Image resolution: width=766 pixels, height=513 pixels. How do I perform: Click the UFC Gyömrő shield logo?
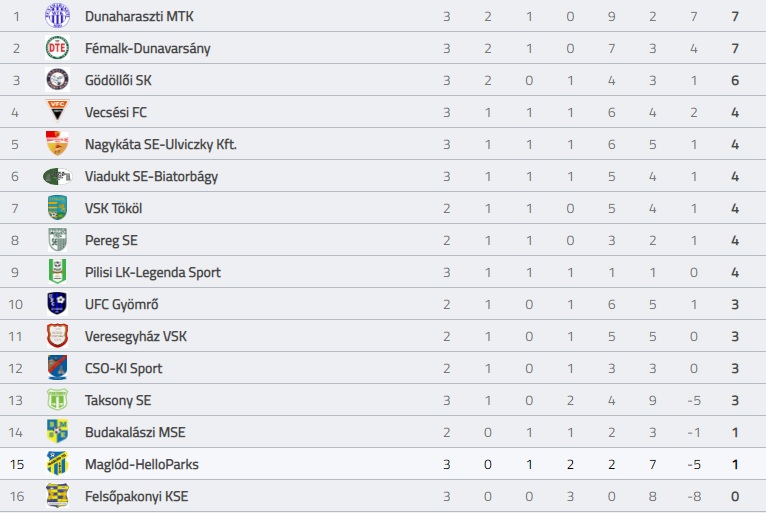click(57, 303)
